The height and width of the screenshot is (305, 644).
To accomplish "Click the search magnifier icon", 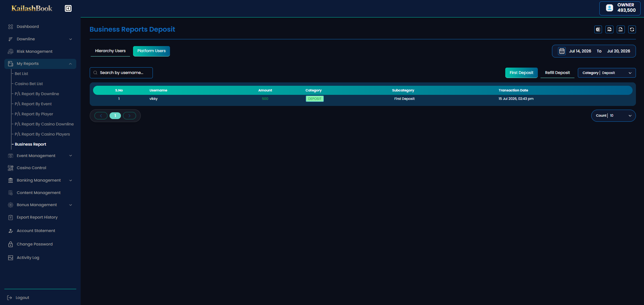I will click(95, 73).
